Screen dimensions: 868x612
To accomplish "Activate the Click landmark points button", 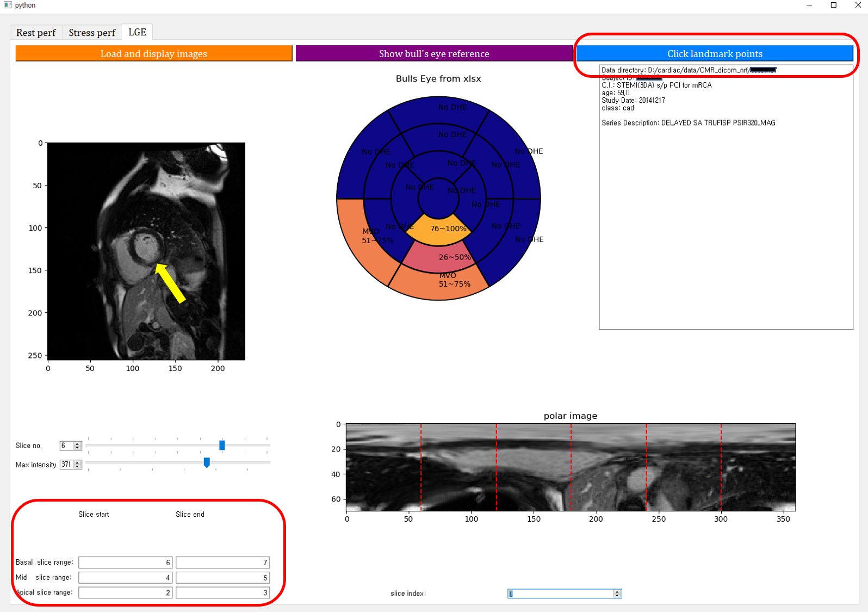I will point(715,53).
